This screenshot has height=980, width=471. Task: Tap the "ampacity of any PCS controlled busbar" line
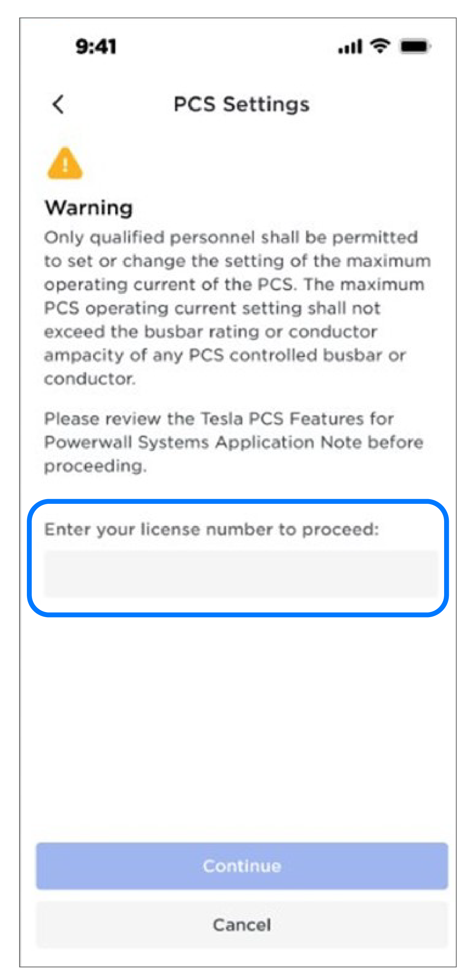(225, 356)
